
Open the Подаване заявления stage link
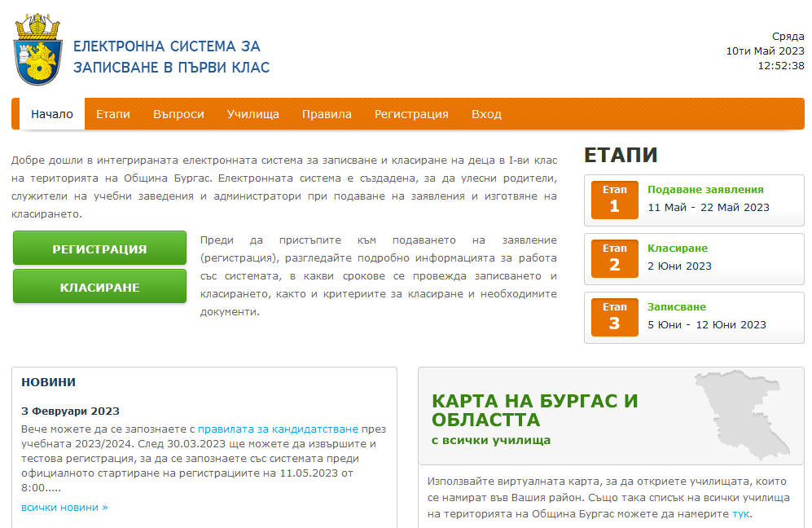pyautogui.click(x=705, y=190)
